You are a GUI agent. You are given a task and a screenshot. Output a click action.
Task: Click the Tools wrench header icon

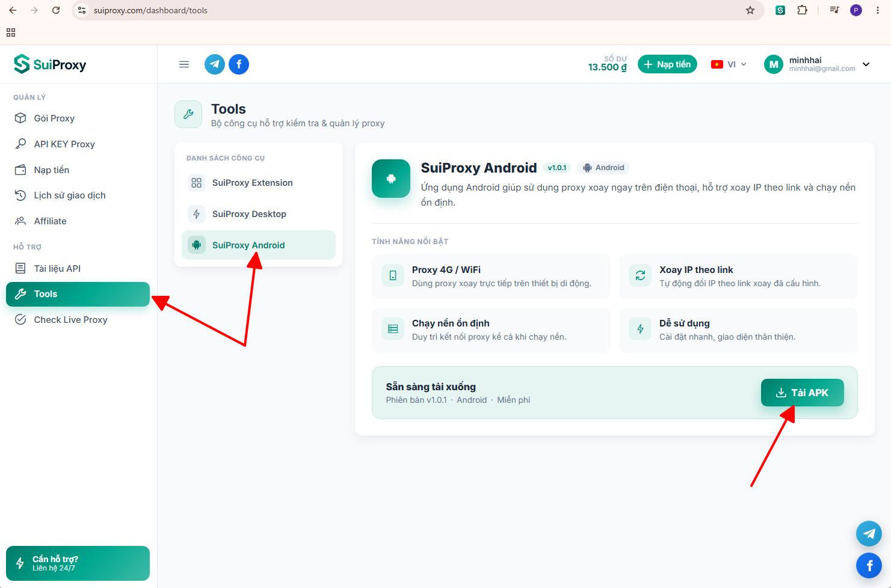(188, 114)
